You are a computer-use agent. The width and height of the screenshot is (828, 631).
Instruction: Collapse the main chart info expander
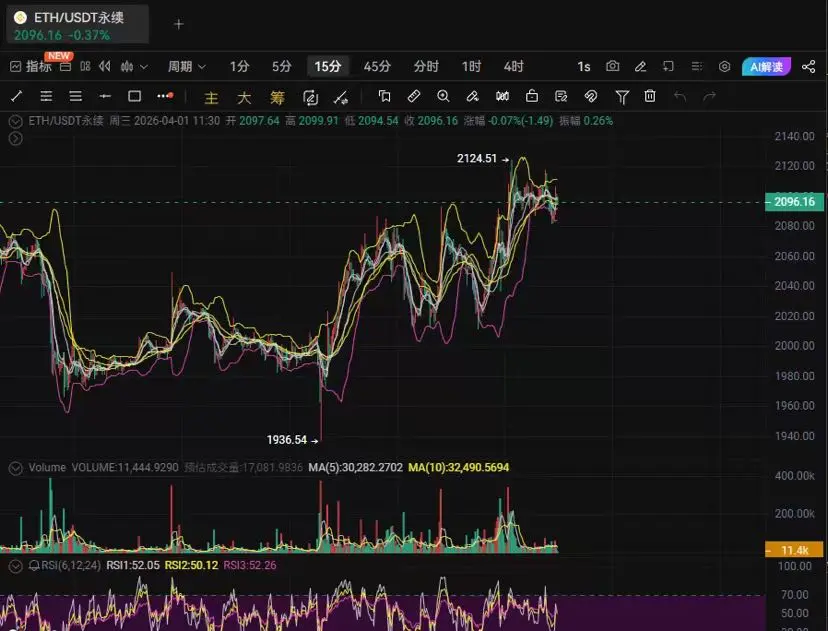(x=15, y=121)
